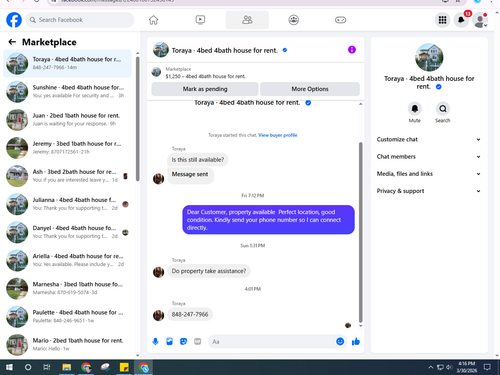Open File Explorer from taskbar
The height and width of the screenshot is (375, 500).
coord(67,367)
